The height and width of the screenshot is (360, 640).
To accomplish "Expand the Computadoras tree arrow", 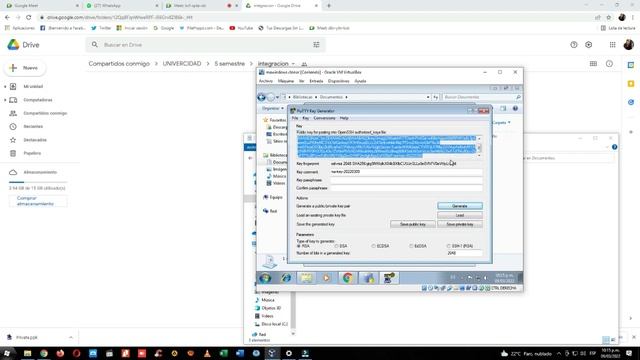I will point(5,100).
